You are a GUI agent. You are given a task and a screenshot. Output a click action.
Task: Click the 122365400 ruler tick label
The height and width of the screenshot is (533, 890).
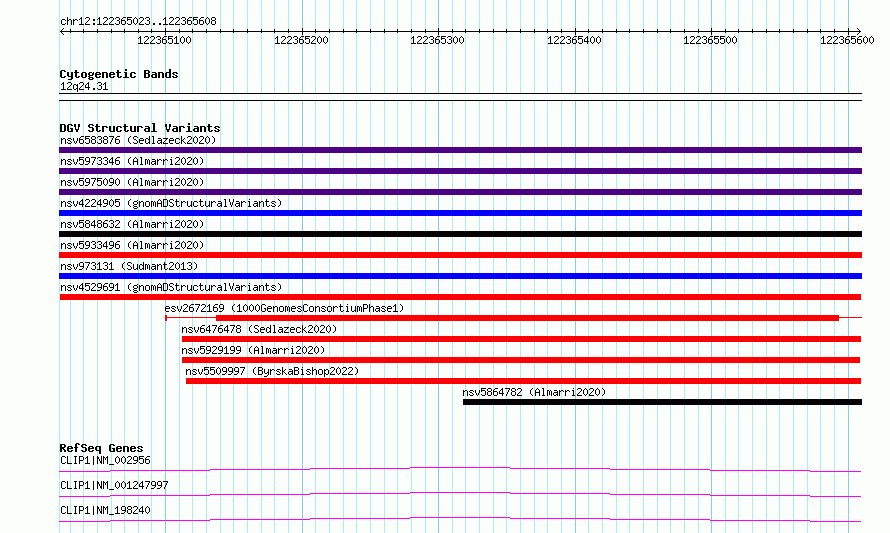pyautogui.click(x=574, y=40)
